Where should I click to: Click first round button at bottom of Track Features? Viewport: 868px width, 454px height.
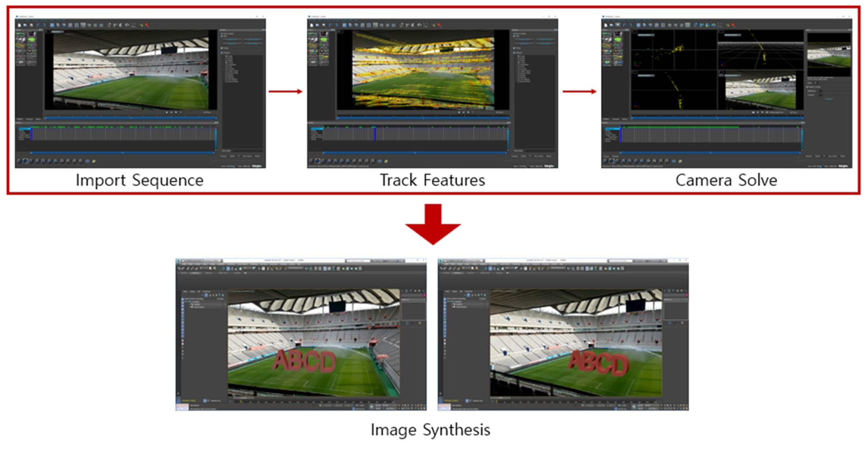point(311,161)
